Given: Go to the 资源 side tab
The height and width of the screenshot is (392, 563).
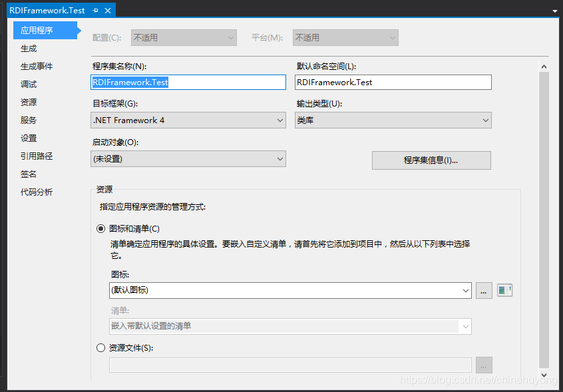Looking at the screenshot, I should click(29, 102).
